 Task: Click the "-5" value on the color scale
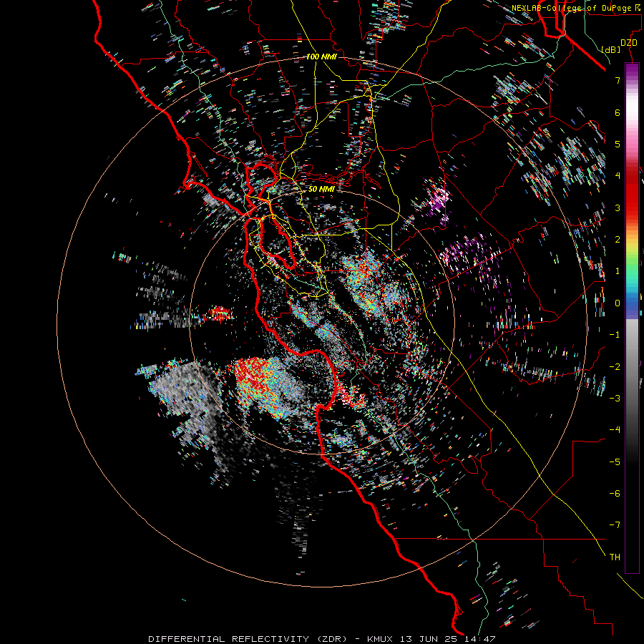pyautogui.click(x=615, y=462)
